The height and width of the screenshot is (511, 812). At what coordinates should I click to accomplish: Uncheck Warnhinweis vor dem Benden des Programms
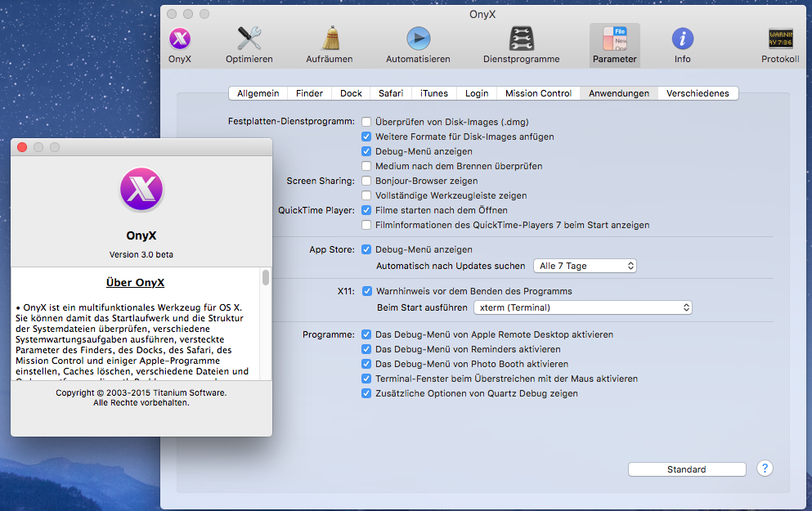coord(367,292)
